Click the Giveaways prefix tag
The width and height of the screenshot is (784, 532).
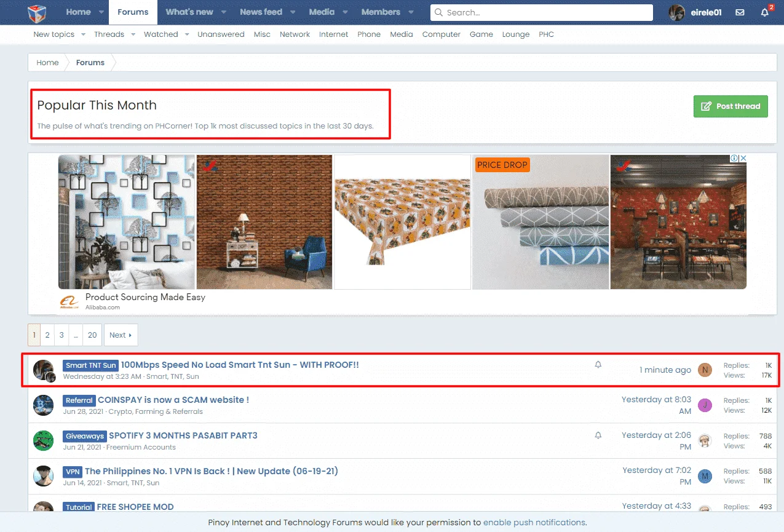[85, 436]
